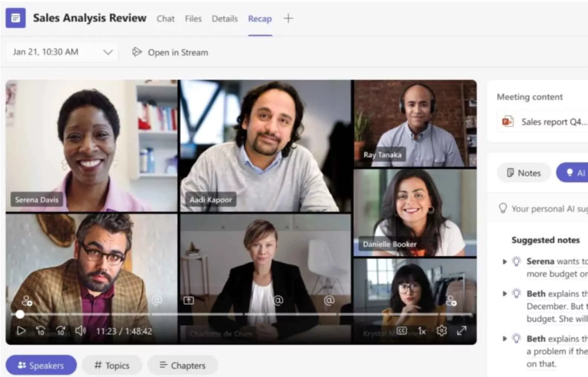Image resolution: width=588 pixels, height=377 pixels.
Task: Play the meeting recording
Action: click(21, 331)
